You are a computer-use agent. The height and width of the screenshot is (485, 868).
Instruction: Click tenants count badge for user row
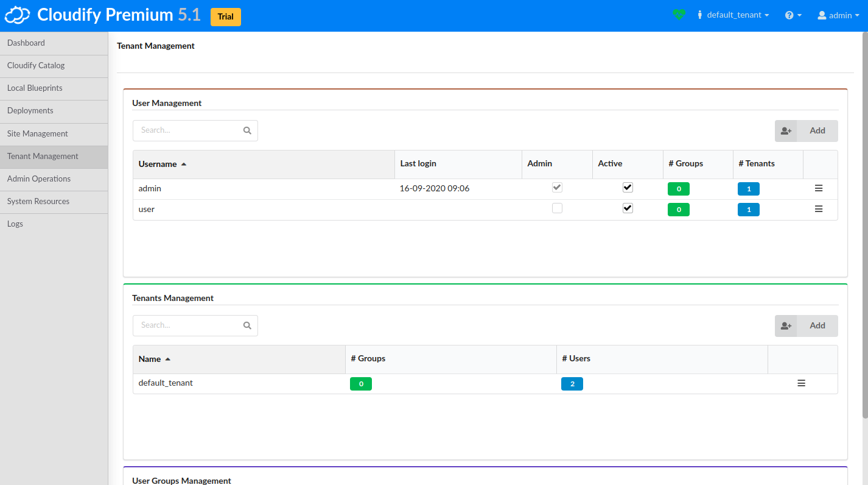749,210
